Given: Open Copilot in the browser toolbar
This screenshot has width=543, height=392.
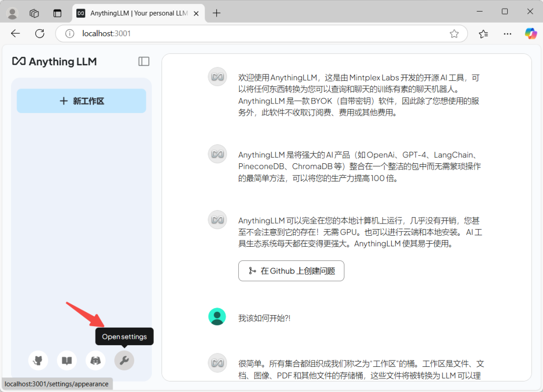Looking at the screenshot, I should (530, 34).
